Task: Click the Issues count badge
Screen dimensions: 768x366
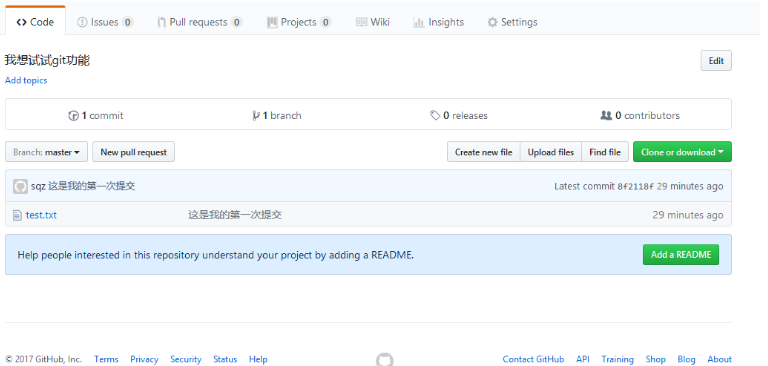Action: (x=127, y=22)
